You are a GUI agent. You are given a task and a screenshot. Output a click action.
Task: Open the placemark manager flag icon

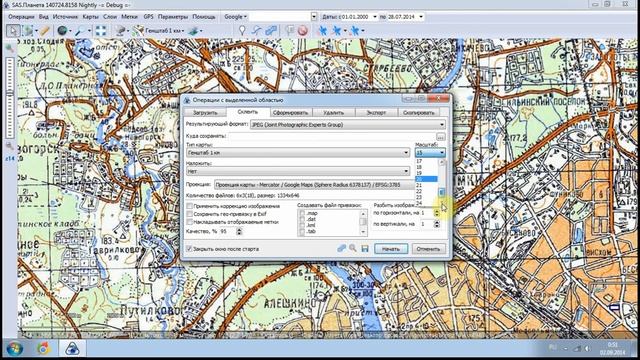pos(289,31)
